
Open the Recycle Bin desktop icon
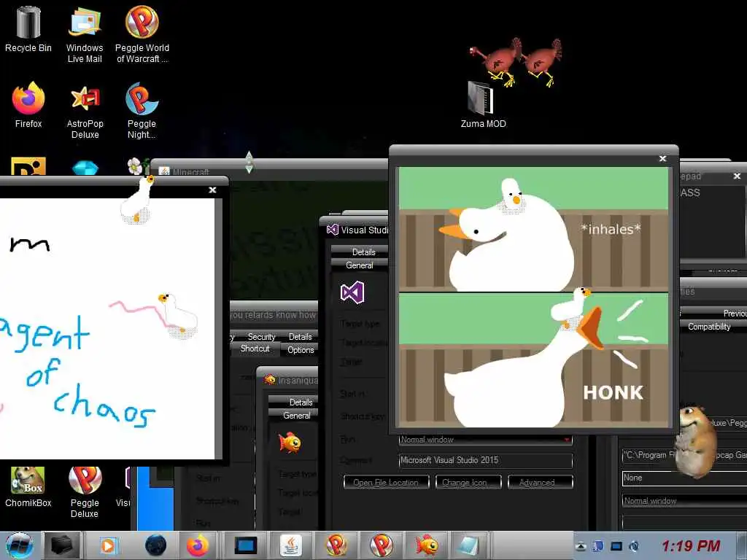tap(28, 29)
